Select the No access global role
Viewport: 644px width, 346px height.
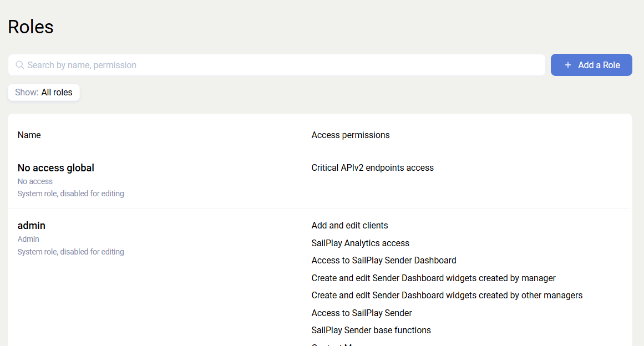coord(56,168)
